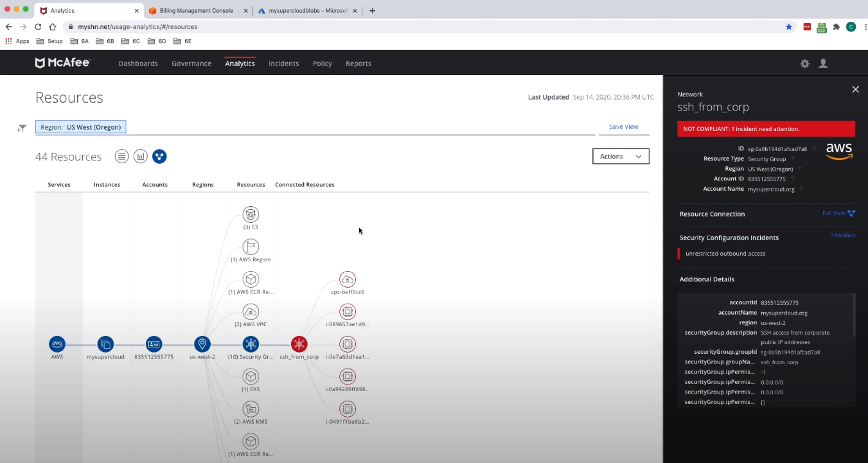Image resolution: width=868 pixels, height=463 pixels.
Task: Select the (1) EKS node
Action: (251, 376)
